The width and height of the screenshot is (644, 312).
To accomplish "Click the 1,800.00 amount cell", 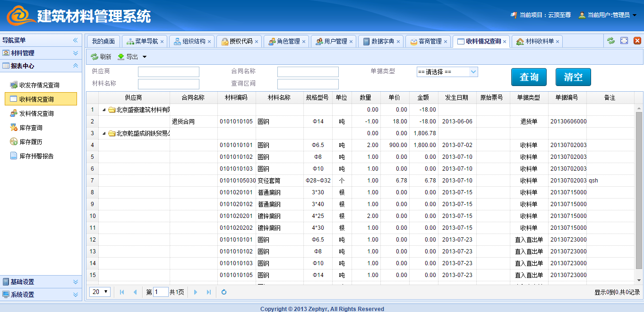I will click(424, 145).
